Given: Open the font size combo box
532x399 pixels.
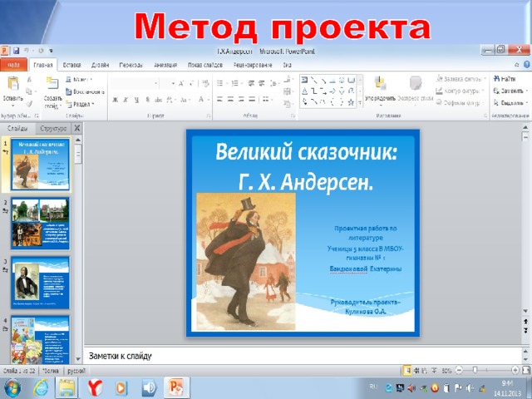Looking at the screenshot, I should point(168,83).
